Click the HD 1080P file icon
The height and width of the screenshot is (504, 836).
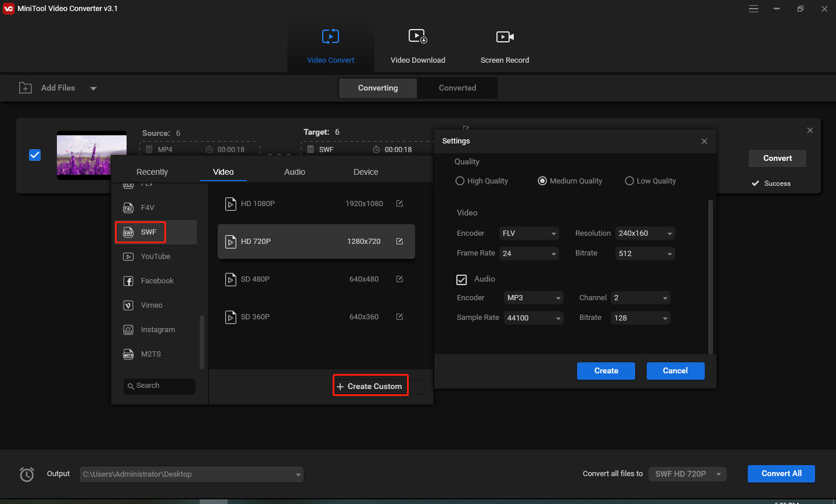point(230,204)
